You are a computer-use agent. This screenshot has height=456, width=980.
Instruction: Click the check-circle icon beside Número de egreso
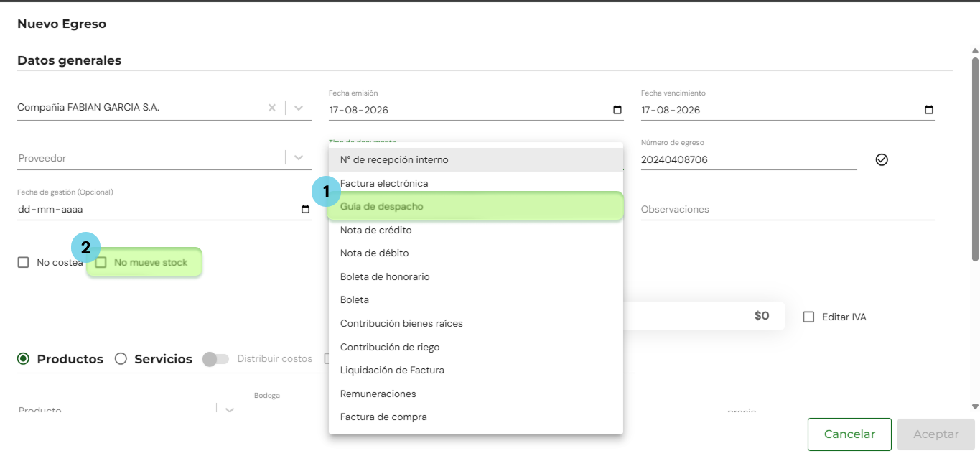[882, 159]
